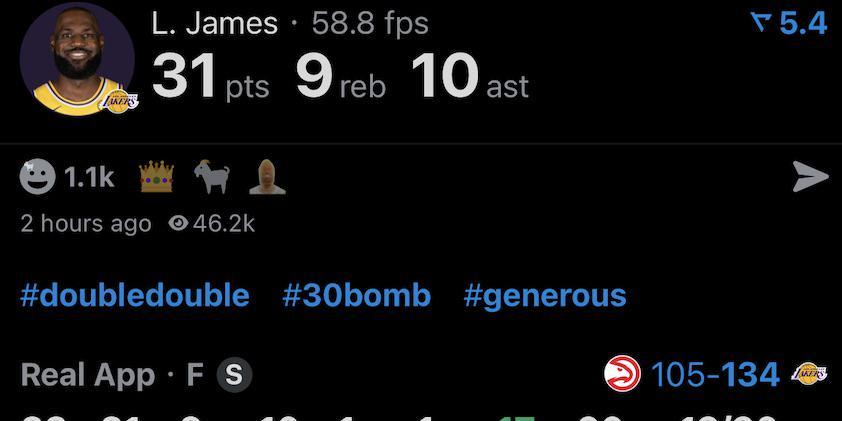
Task: Open the Atlanta Hawks team logo
Action: tap(622, 374)
